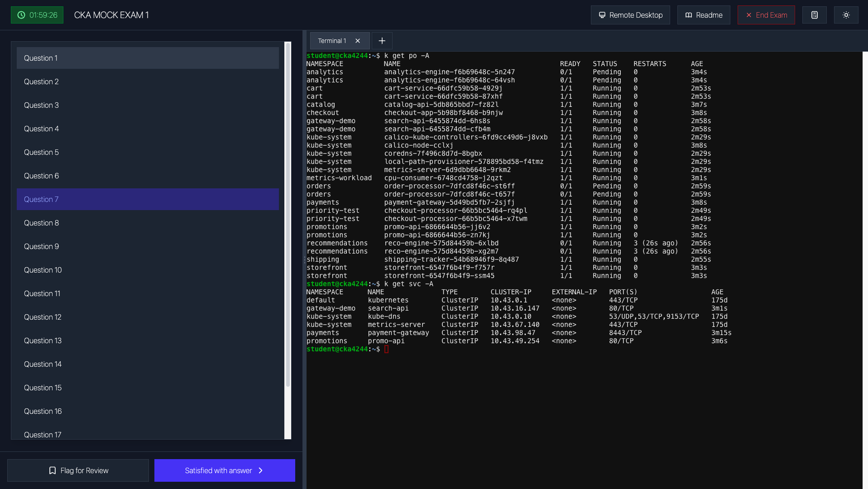Select Question 1 in the list
Image resolution: width=868 pixels, height=489 pixels.
(x=148, y=58)
